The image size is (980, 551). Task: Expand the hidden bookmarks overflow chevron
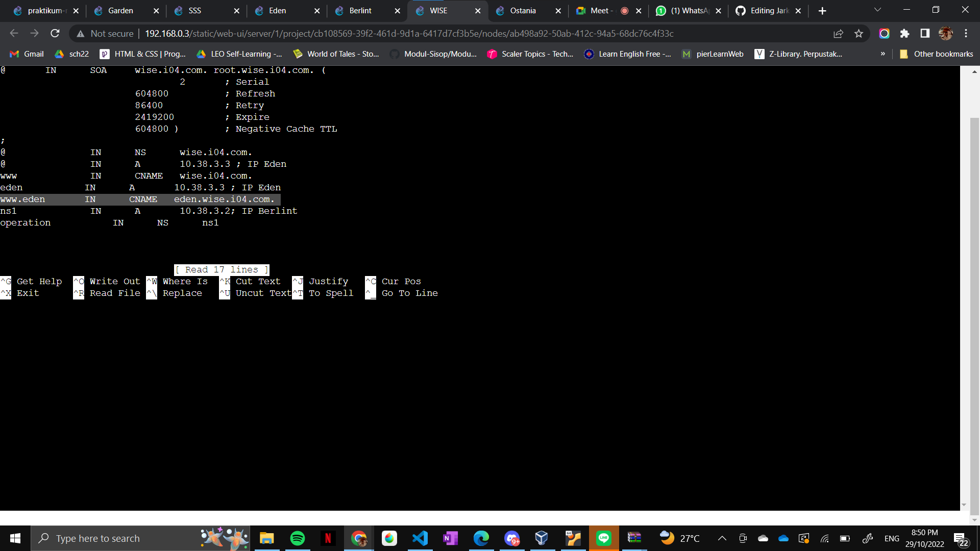883,54
